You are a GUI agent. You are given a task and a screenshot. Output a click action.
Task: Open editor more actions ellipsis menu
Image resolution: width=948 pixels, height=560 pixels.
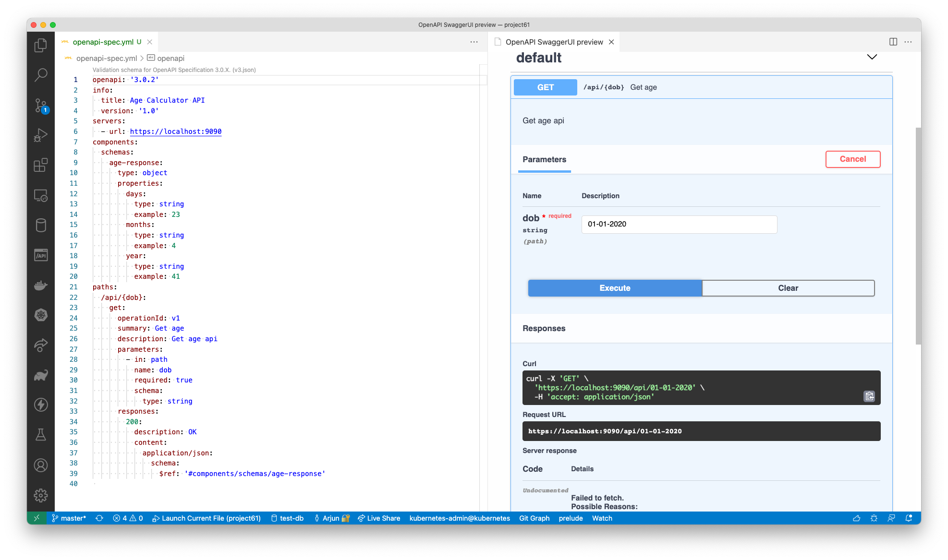tap(474, 42)
